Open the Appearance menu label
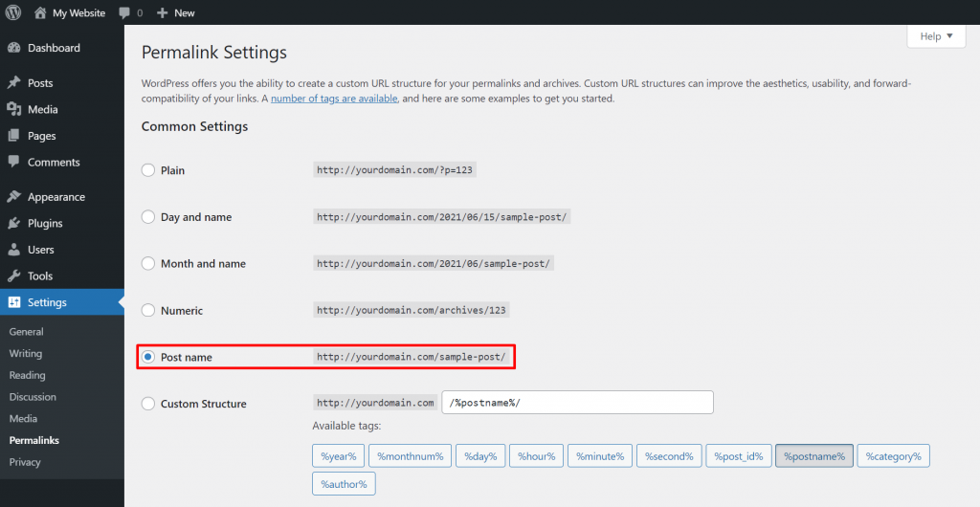The width and height of the screenshot is (980, 507). pyautogui.click(x=56, y=197)
